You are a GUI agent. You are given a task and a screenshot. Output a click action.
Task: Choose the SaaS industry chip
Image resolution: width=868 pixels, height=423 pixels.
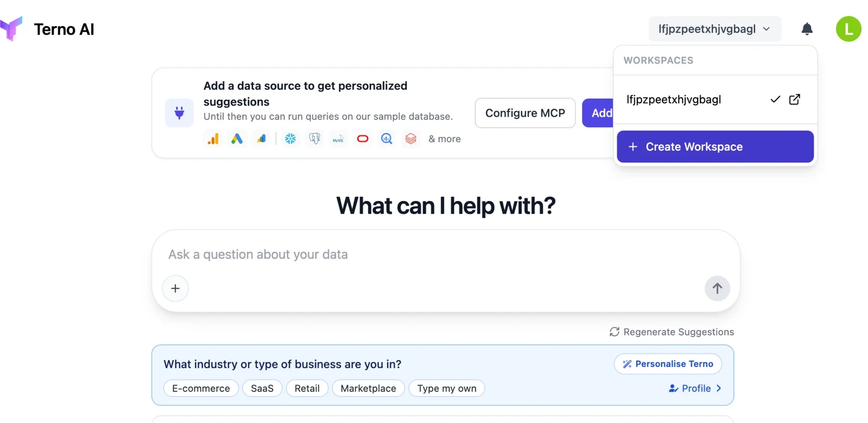click(262, 388)
